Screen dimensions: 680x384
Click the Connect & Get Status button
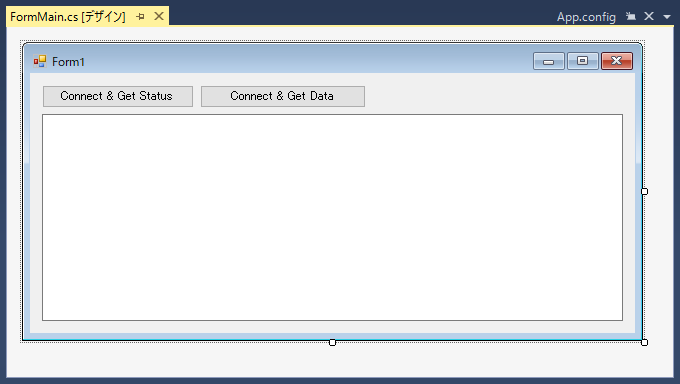118,96
